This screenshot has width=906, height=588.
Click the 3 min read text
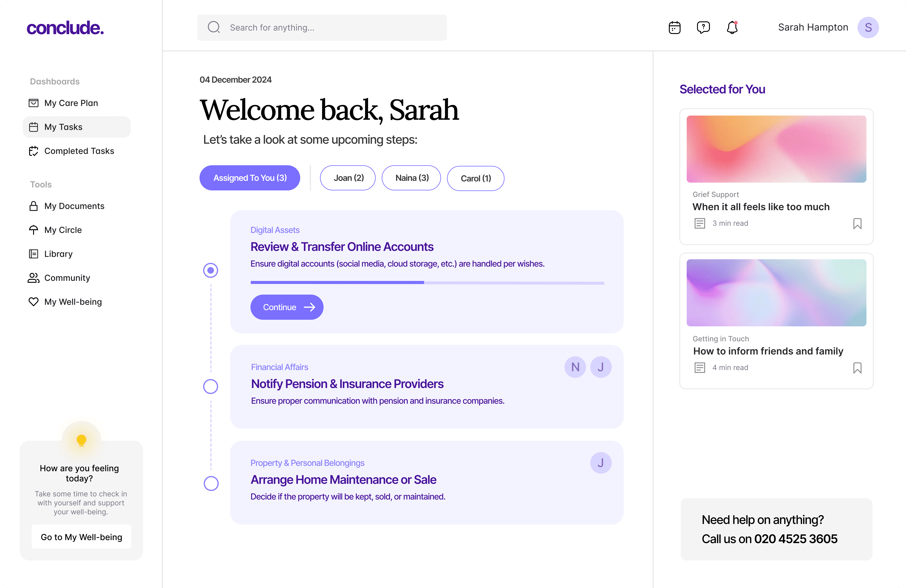730,223
